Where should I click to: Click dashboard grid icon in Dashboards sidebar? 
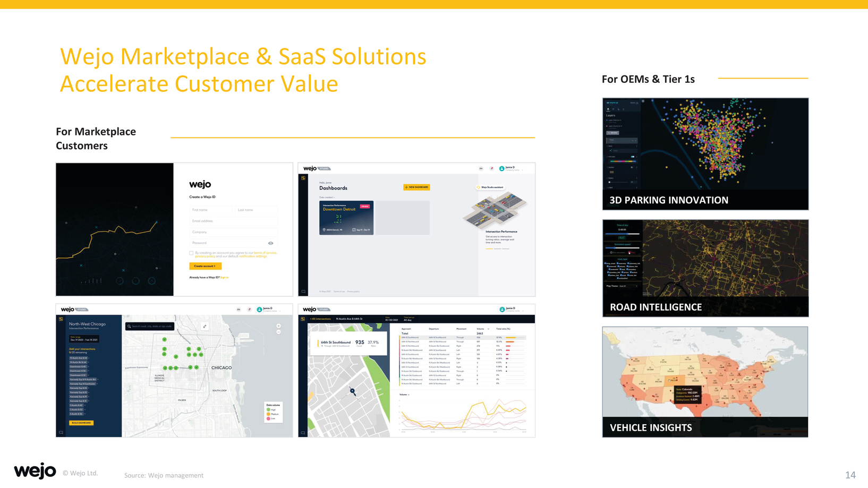click(x=303, y=178)
